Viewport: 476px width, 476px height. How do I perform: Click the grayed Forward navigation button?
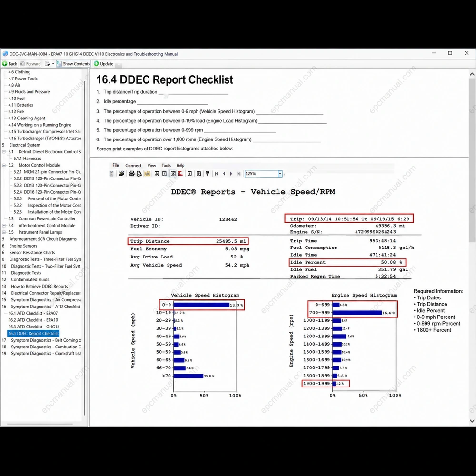click(30, 64)
